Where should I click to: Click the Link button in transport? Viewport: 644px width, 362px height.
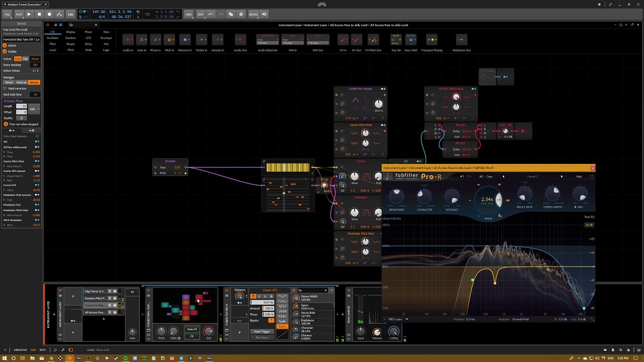71,14
